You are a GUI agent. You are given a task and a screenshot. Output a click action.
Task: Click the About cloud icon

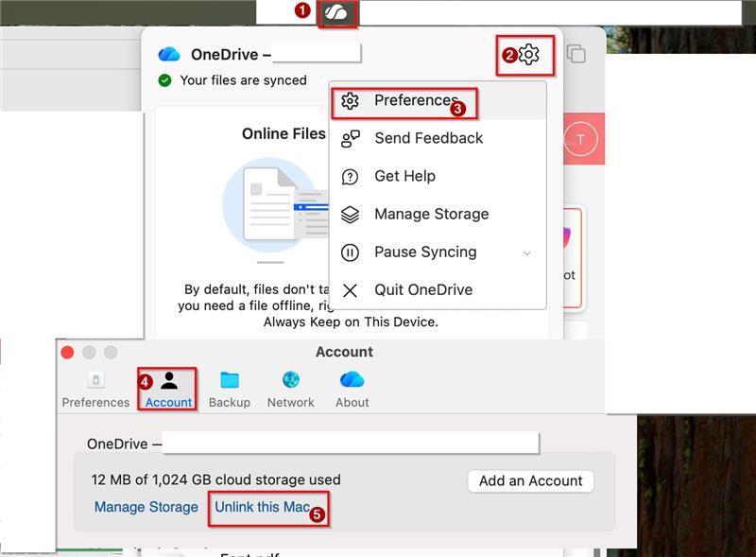pyautogui.click(x=352, y=379)
